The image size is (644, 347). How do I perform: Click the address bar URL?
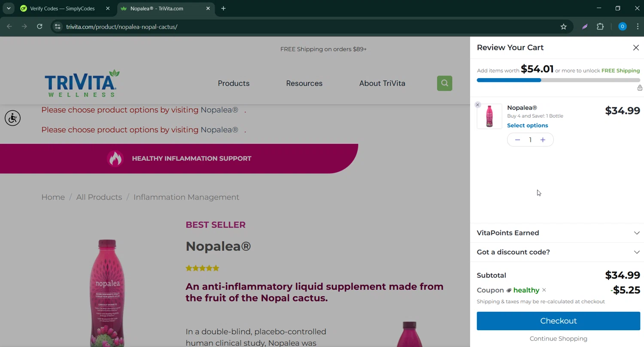(122, 27)
